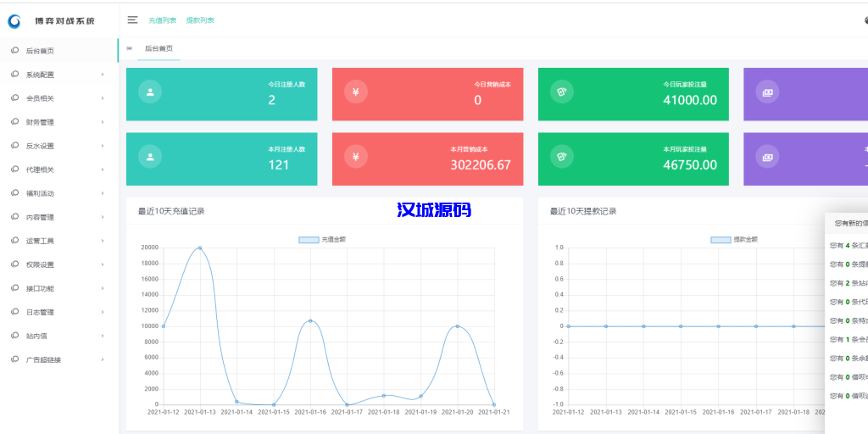
Task: Open the 充值列表 link in header
Action: pyautogui.click(x=162, y=20)
